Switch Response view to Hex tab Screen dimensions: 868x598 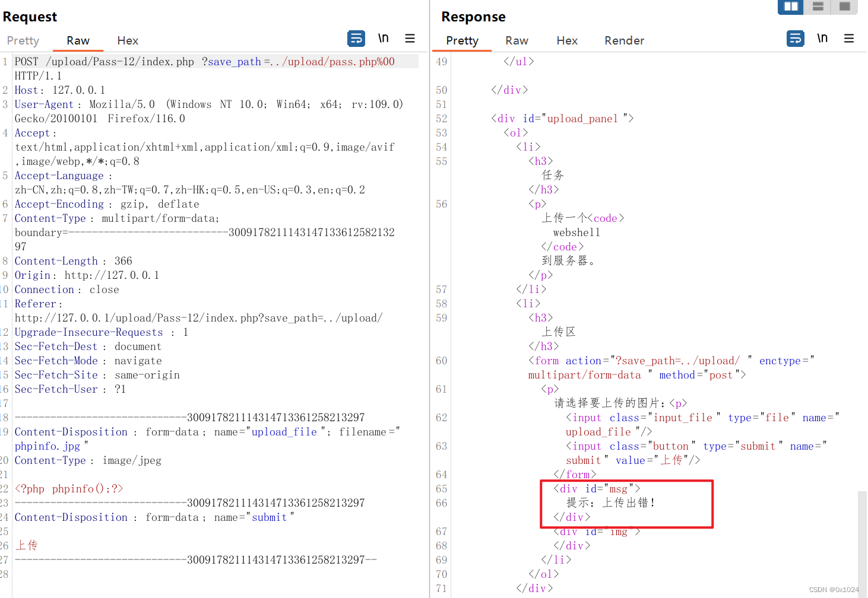click(x=567, y=40)
